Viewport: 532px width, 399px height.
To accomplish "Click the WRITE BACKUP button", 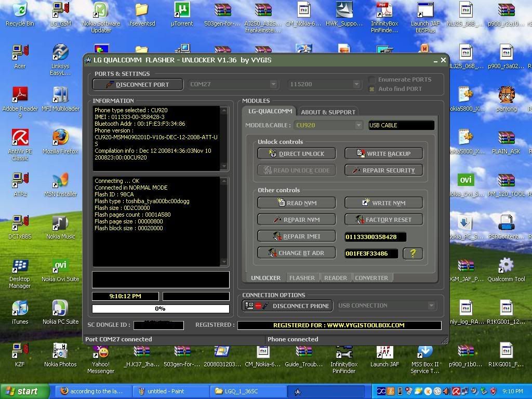I will point(384,154).
